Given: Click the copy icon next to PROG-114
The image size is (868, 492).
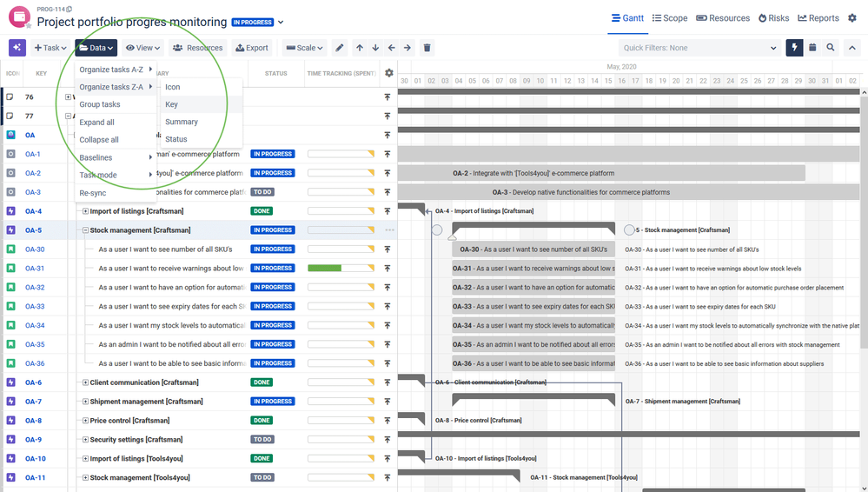Looking at the screenshot, I should (x=70, y=9).
